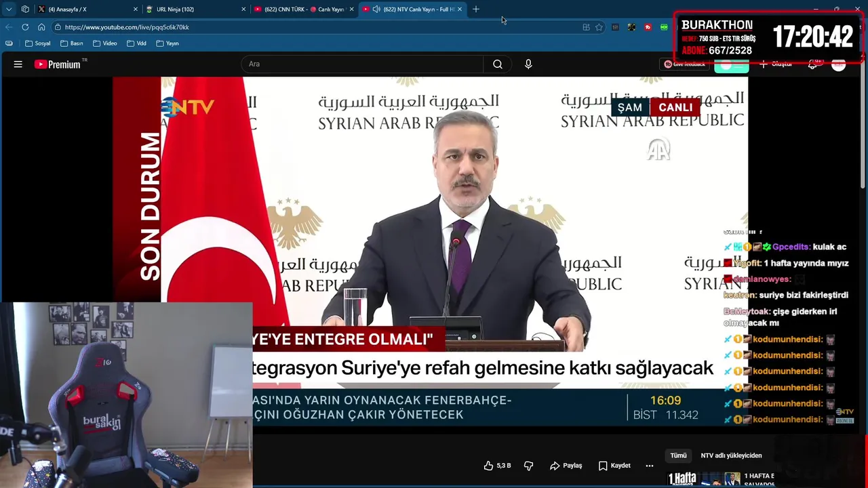
Task: Click the Paylaş share button
Action: 566,466
